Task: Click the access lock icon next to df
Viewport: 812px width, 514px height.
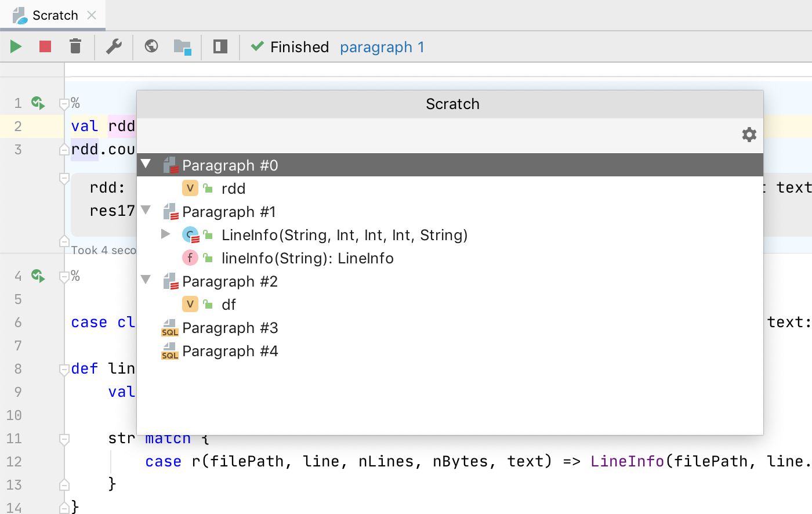Action: [x=208, y=303]
